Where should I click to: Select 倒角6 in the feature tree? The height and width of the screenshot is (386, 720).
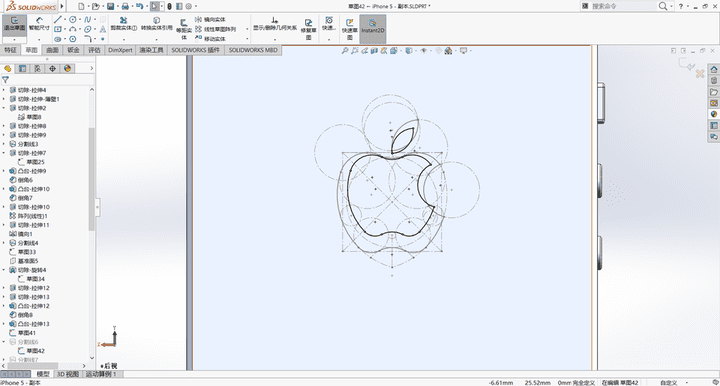pyautogui.click(x=21, y=180)
